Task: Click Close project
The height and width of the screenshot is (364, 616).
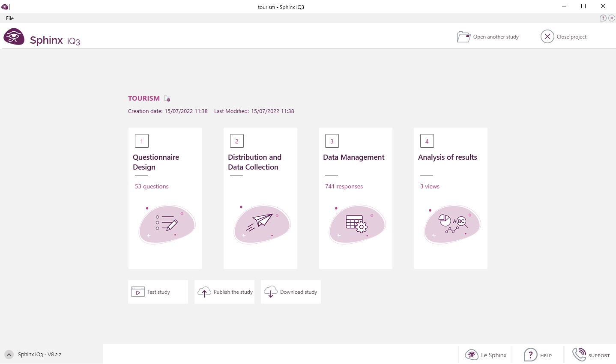Action: (564, 37)
